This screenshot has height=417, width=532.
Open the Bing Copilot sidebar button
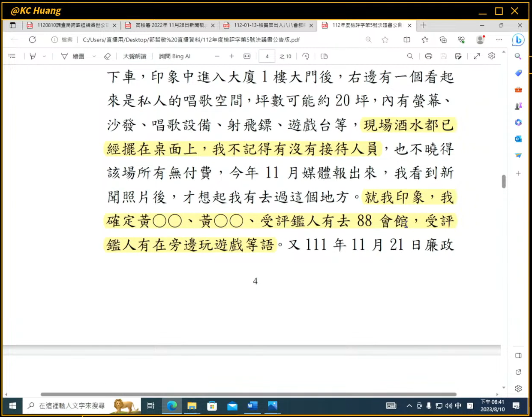518,40
